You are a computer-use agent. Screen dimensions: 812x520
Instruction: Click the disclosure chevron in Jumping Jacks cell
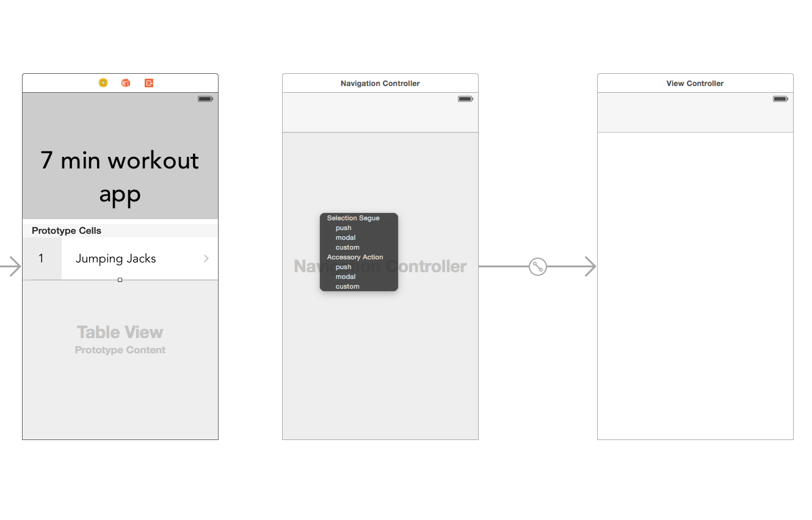pos(206,259)
